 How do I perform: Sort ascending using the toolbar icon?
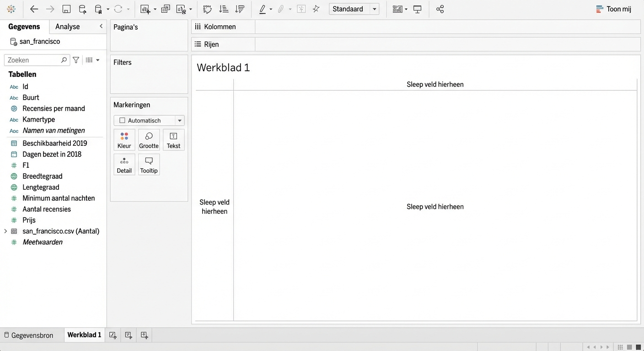224,9
